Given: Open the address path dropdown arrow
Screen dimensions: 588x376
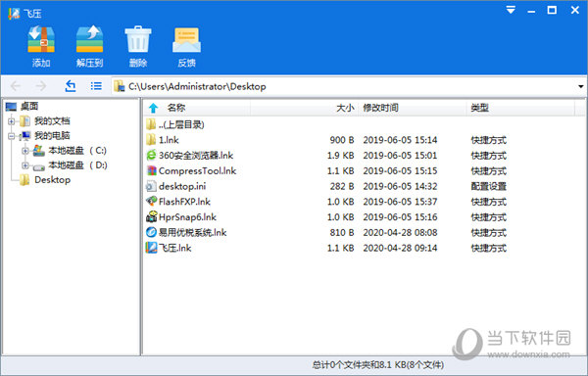Looking at the screenshot, I should click(580, 86).
